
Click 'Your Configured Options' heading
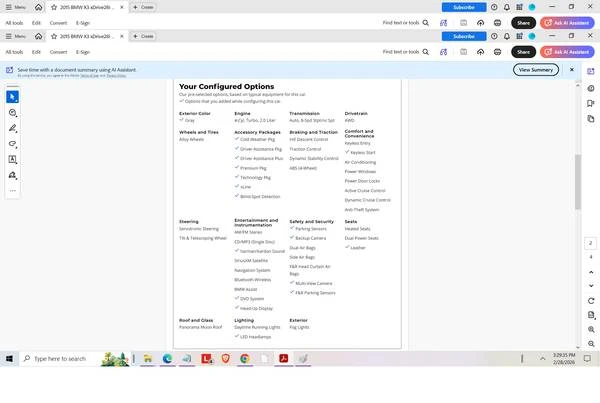tap(227, 86)
